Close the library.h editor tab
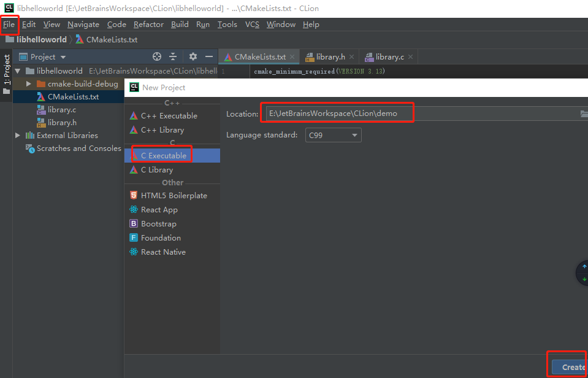This screenshot has width=588, height=378. click(351, 57)
